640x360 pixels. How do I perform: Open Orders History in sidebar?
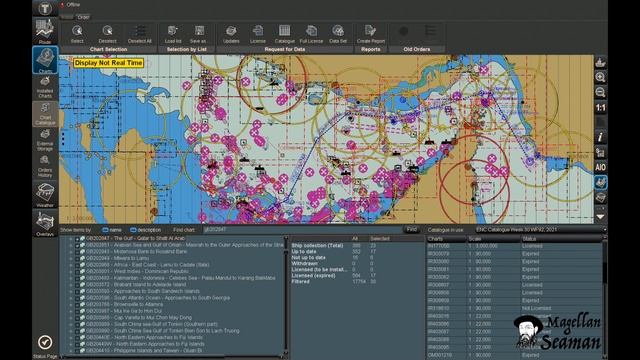pos(45,166)
